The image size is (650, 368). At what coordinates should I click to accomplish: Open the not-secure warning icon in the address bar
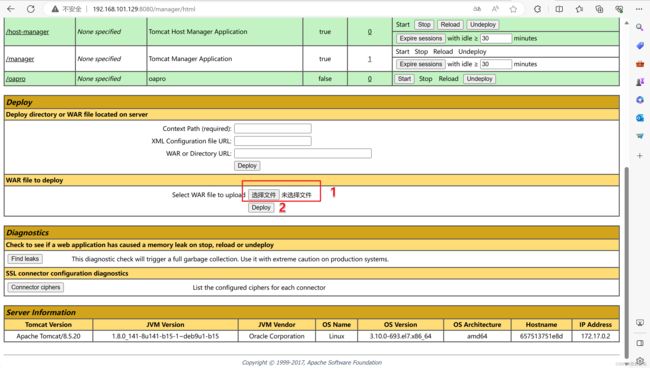click(55, 9)
